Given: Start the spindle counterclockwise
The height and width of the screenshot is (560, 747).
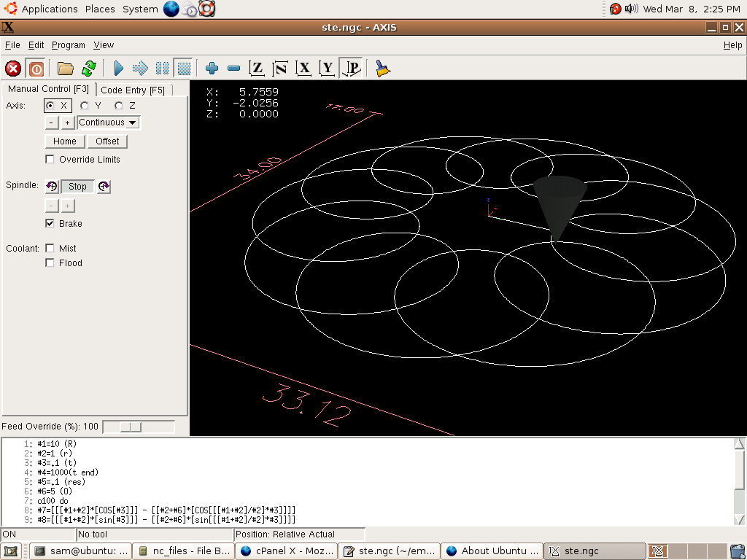Looking at the screenshot, I should point(52,187).
